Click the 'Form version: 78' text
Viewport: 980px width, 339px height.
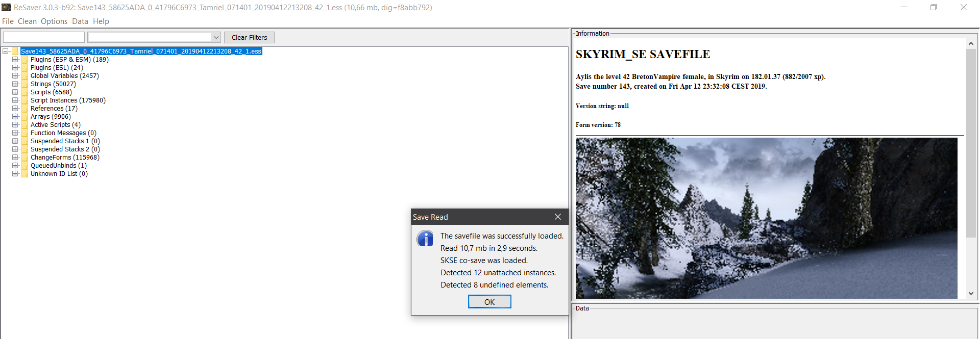click(598, 125)
